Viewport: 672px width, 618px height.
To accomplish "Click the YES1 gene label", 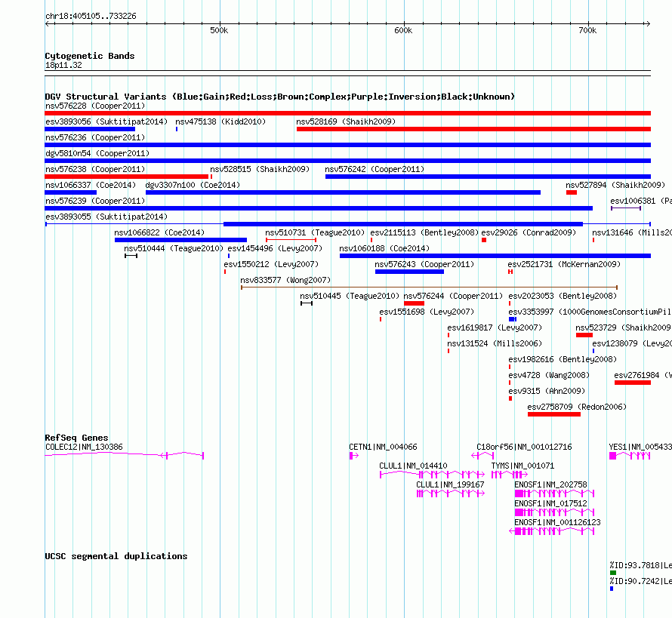I will coord(640,447).
